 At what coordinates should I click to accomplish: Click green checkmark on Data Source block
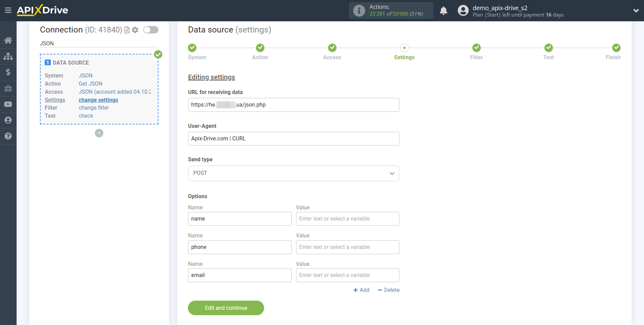pos(158,54)
